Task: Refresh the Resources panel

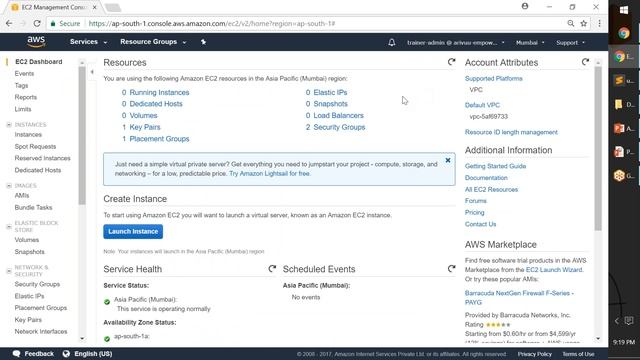Action: pyautogui.click(x=451, y=62)
